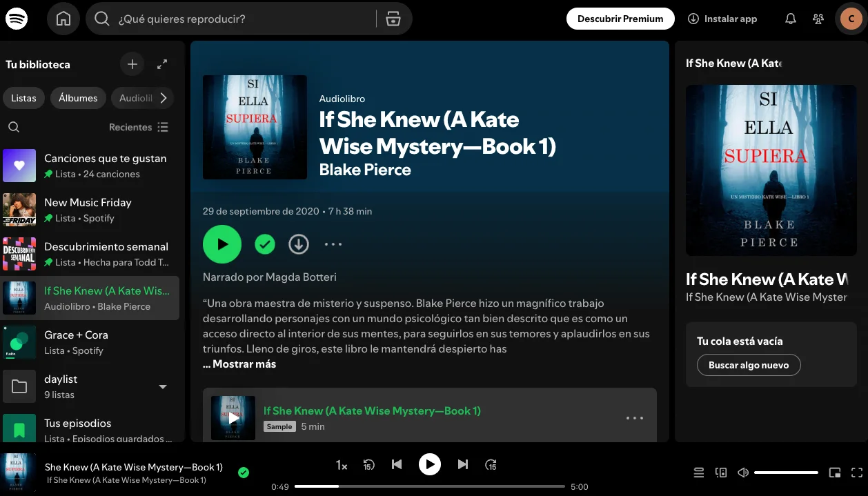Change playback speed 1x
The width and height of the screenshot is (868, 496).
point(342,465)
